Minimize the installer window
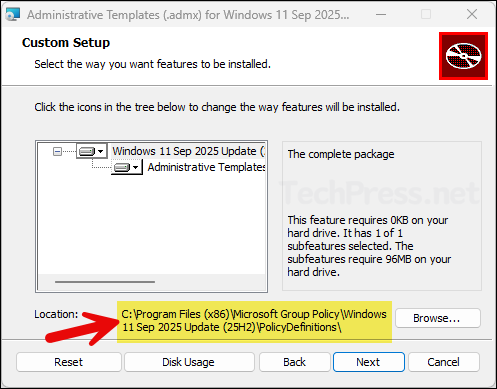Image resolution: width=497 pixels, height=389 pixels. pos(381,15)
